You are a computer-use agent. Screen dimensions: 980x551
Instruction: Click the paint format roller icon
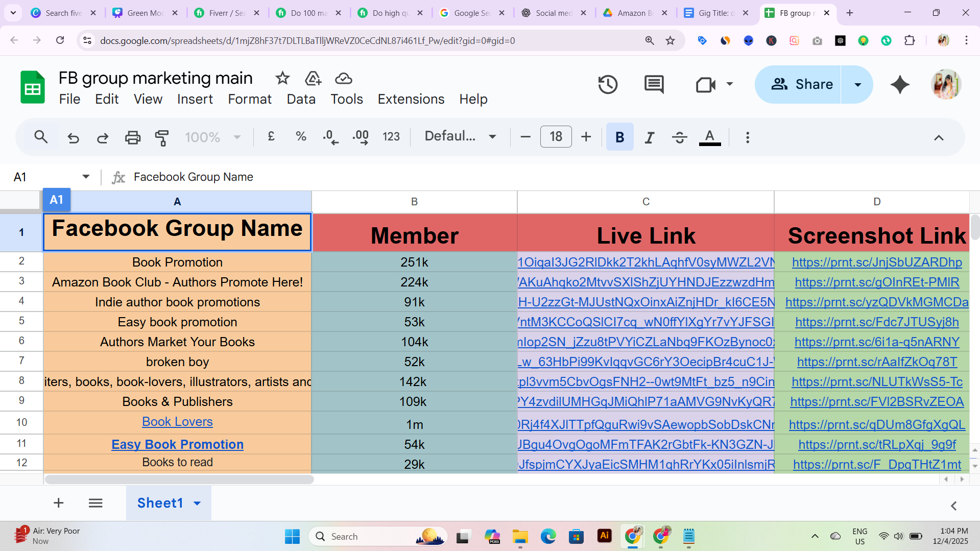tap(162, 137)
